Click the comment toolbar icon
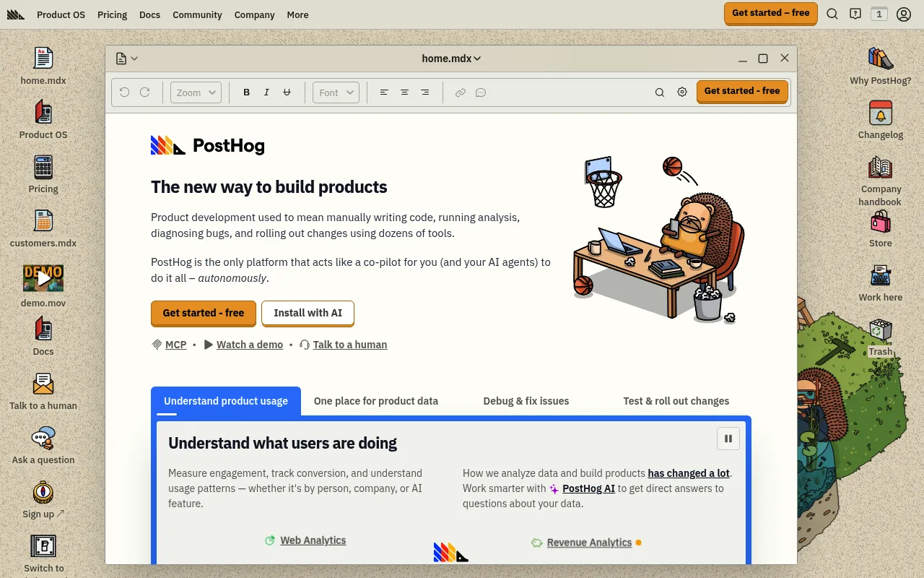This screenshot has height=578, width=924. coord(481,92)
